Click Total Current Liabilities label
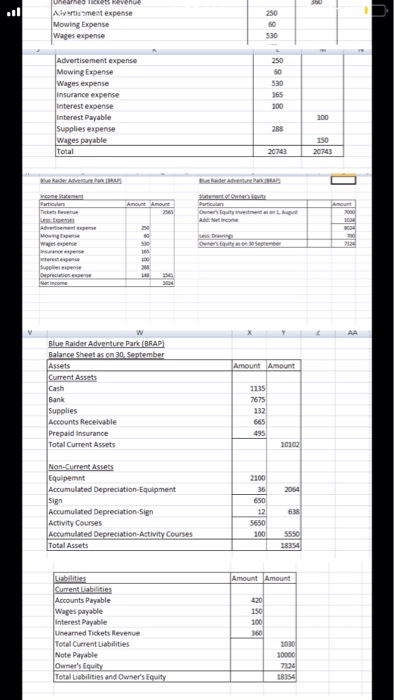The image size is (394, 700). click(92, 644)
